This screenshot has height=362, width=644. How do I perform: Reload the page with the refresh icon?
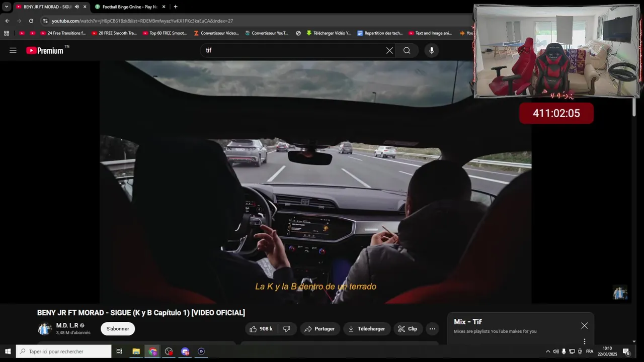pyautogui.click(x=31, y=21)
